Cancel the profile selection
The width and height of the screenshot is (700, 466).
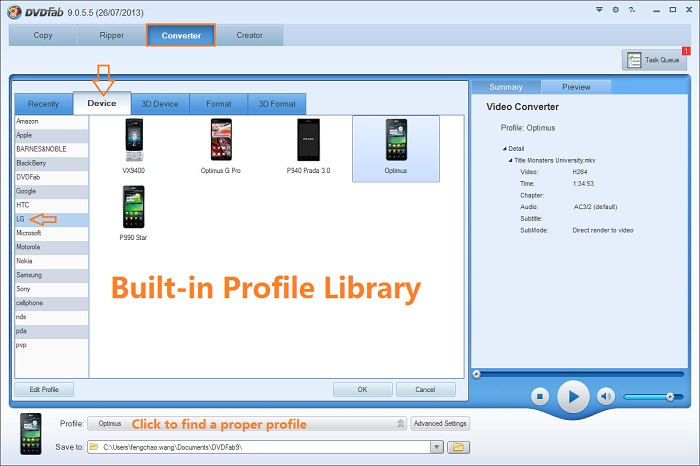[x=425, y=390]
